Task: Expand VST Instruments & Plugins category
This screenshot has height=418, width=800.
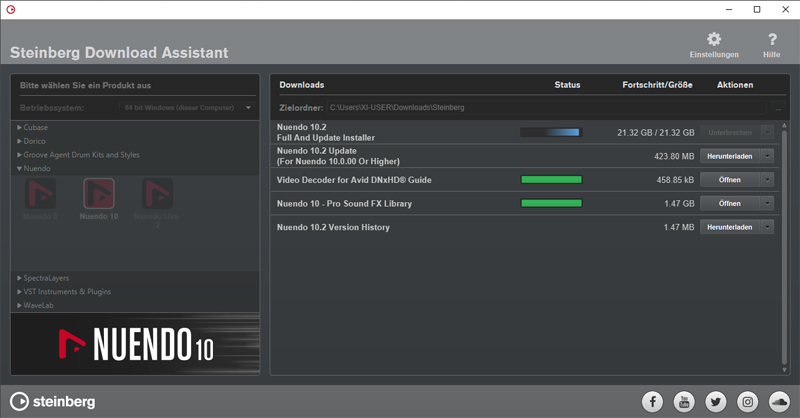Action: [x=19, y=292]
